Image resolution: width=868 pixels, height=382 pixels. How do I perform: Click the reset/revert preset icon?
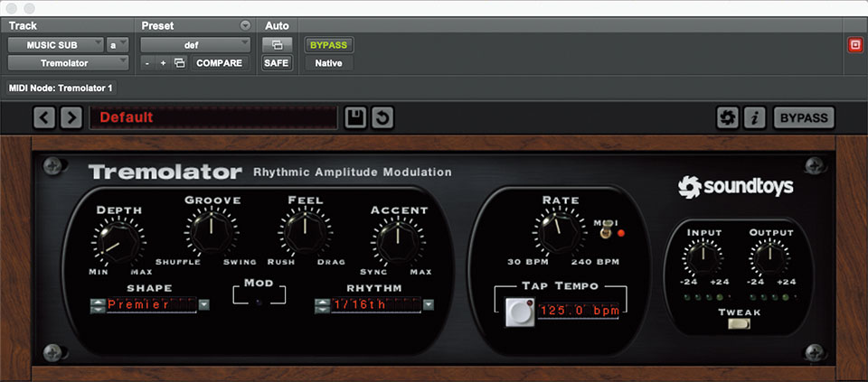pos(382,117)
